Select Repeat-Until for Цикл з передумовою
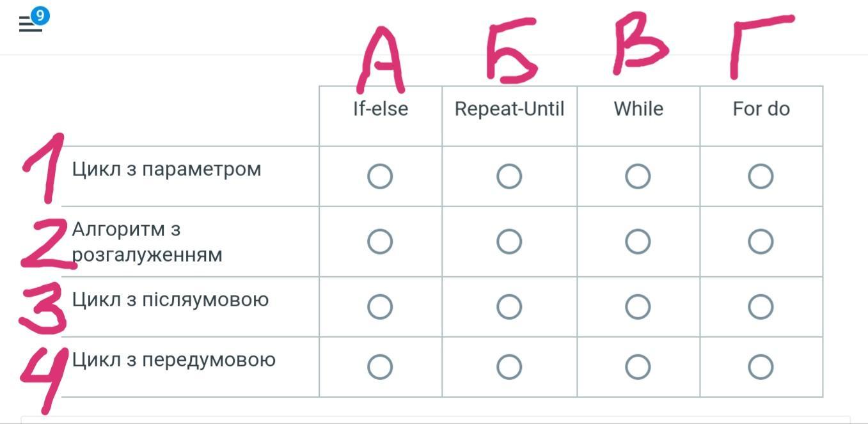Image resolution: width=868 pixels, height=424 pixels. click(x=509, y=367)
